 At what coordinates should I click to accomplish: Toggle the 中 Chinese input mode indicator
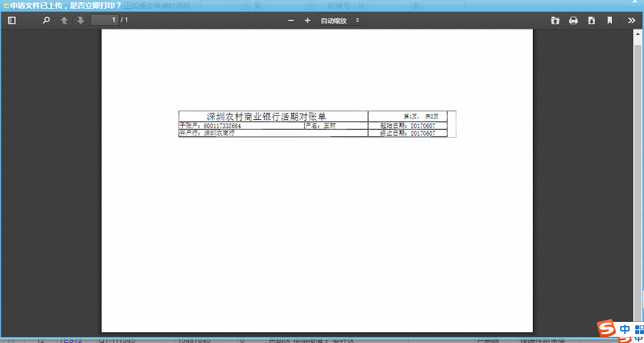[x=625, y=329]
